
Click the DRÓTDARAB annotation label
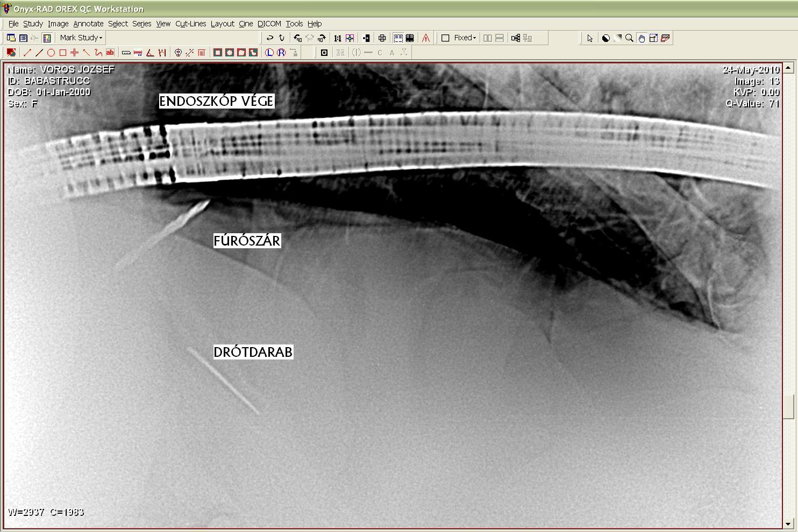[x=253, y=352]
